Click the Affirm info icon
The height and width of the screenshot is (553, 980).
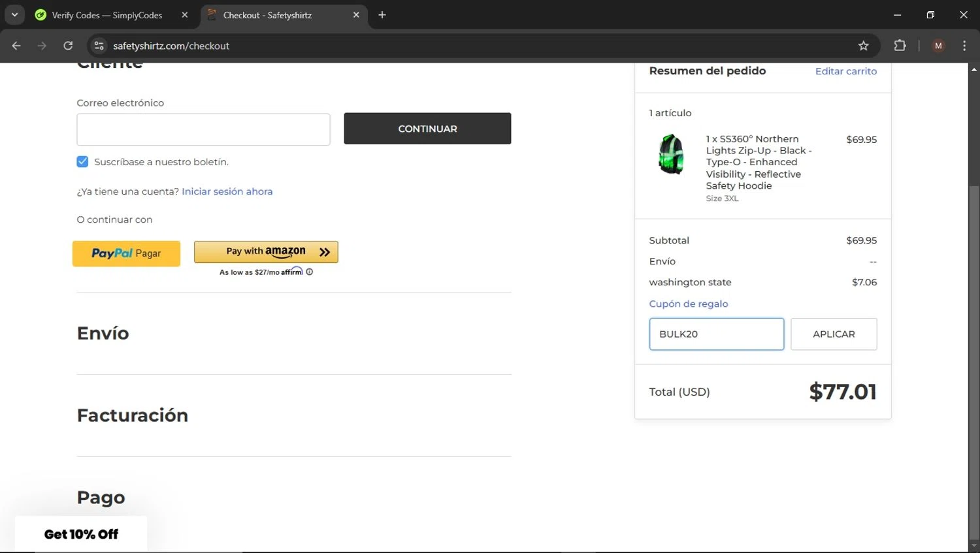(310, 272)
